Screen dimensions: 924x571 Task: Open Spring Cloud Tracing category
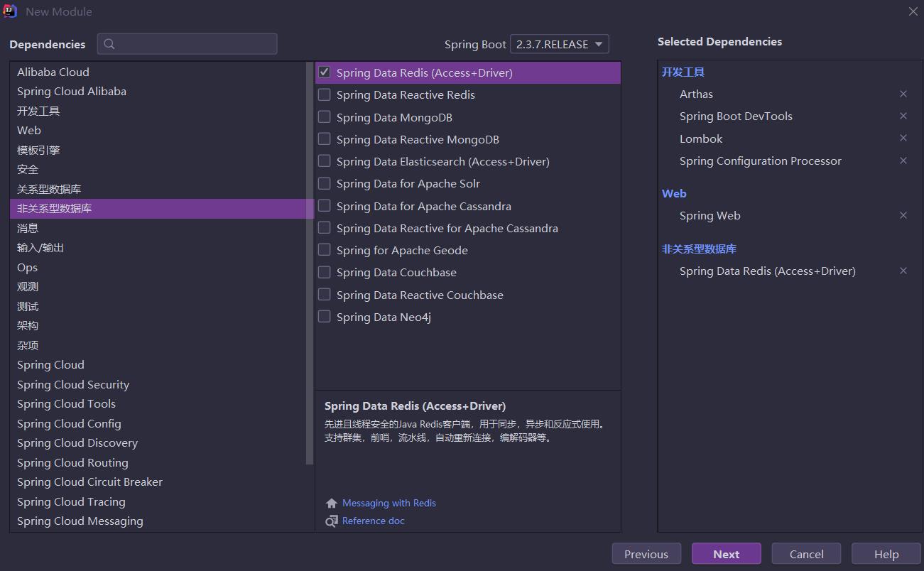click(x=158, y=501)
